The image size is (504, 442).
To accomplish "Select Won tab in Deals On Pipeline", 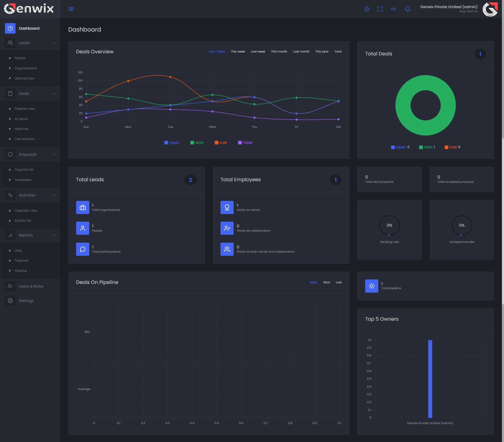I will [327, 282].
